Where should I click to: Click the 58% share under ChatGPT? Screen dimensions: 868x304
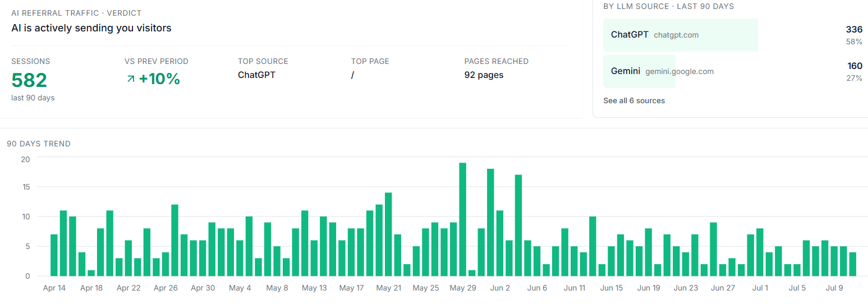click(x=855, y=42)
